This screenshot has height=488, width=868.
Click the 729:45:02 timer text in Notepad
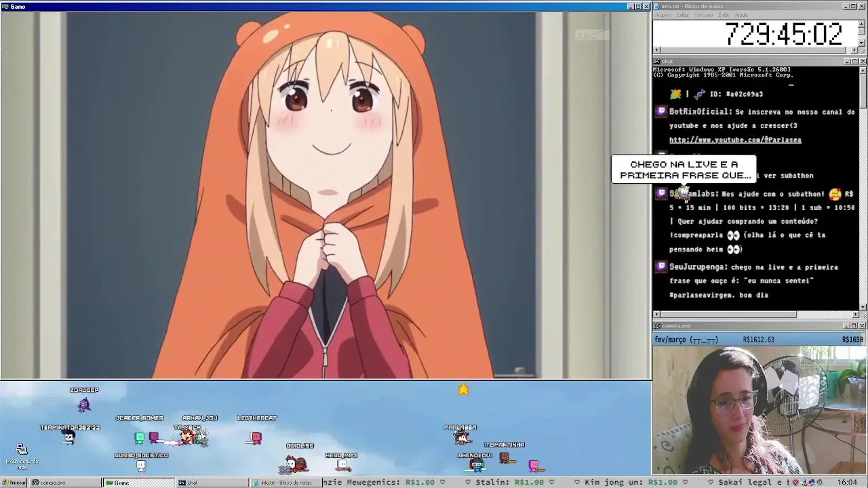783,34
